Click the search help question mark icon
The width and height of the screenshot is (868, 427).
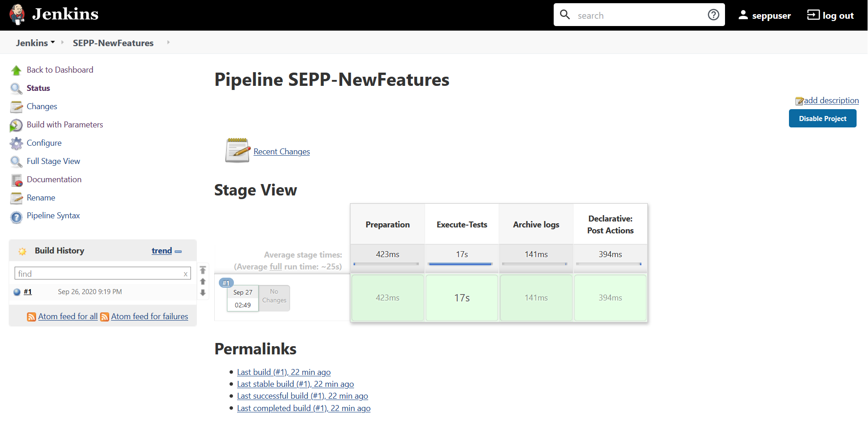pyautogui.click(x=713, y=15)
